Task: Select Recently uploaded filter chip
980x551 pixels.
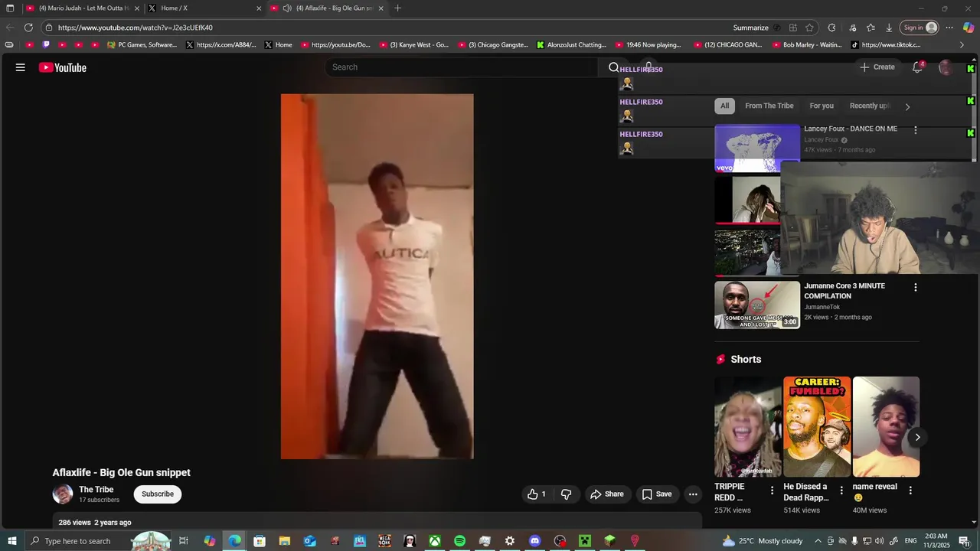Action: [870, 106]
